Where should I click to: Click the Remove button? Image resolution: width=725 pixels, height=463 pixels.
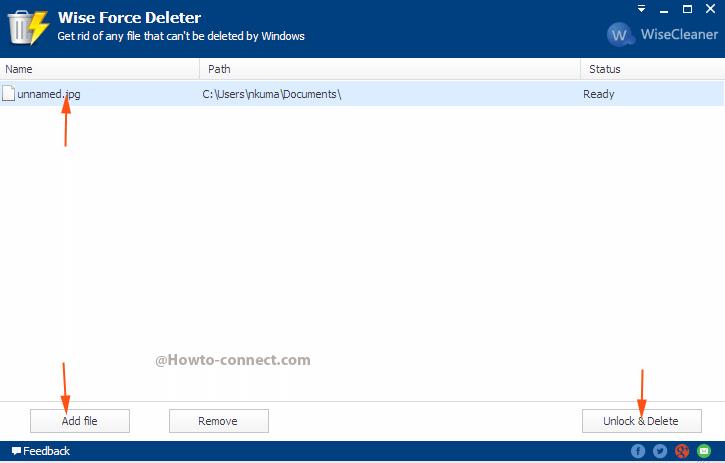click(219, 421)
